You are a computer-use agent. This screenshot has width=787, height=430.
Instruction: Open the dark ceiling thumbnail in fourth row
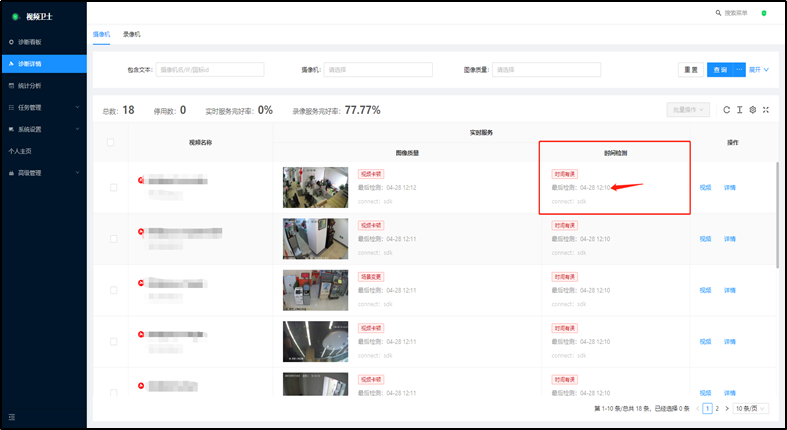pos(315,342)
